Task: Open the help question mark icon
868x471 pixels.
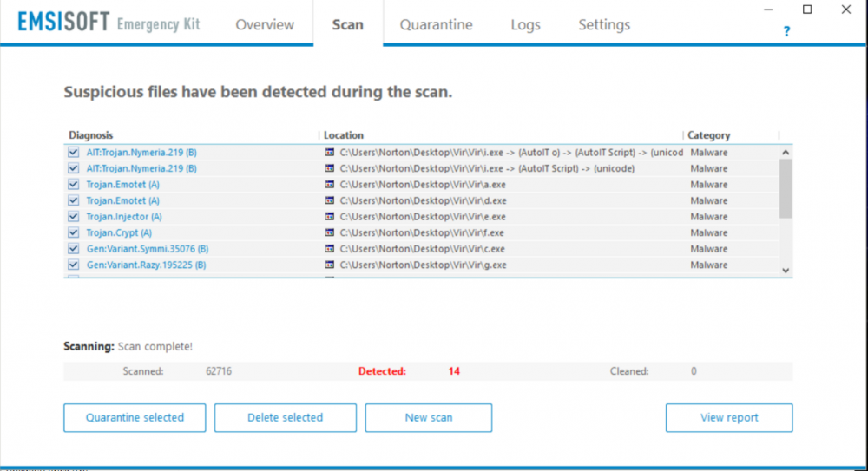Action: tap(786, 31)
